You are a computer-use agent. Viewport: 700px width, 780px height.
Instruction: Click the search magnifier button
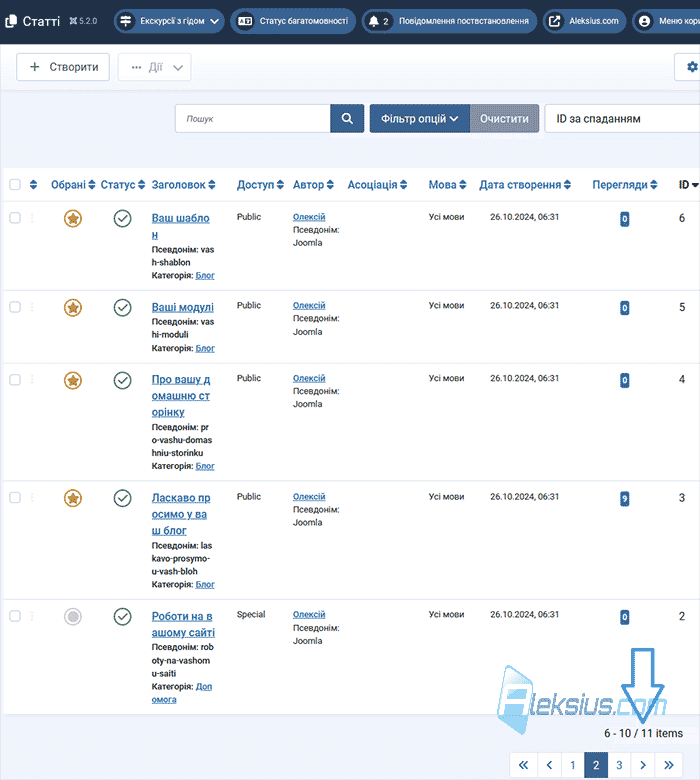[347, 118]
